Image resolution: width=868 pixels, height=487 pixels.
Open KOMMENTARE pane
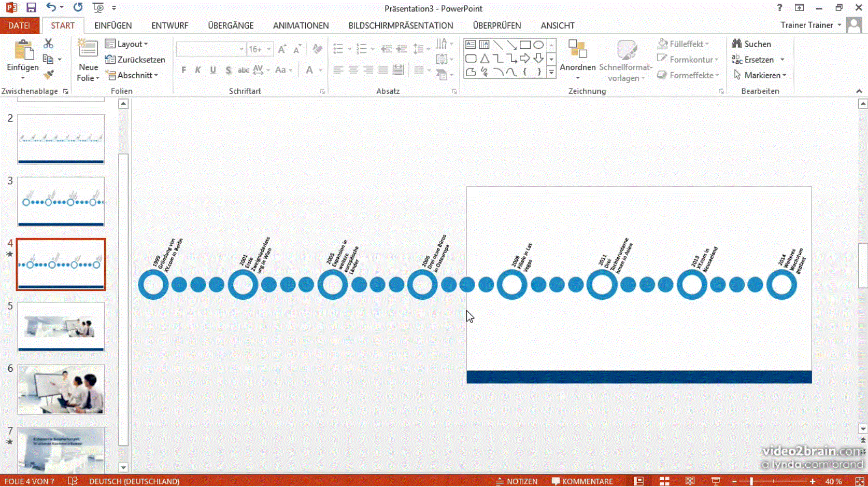coord(582,481)
